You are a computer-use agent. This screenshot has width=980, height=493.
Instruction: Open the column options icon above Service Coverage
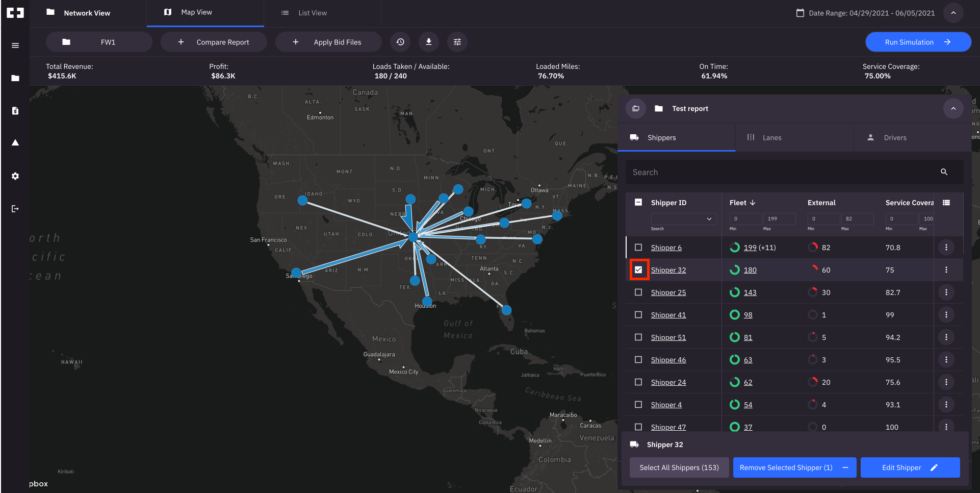coord(946,202)
